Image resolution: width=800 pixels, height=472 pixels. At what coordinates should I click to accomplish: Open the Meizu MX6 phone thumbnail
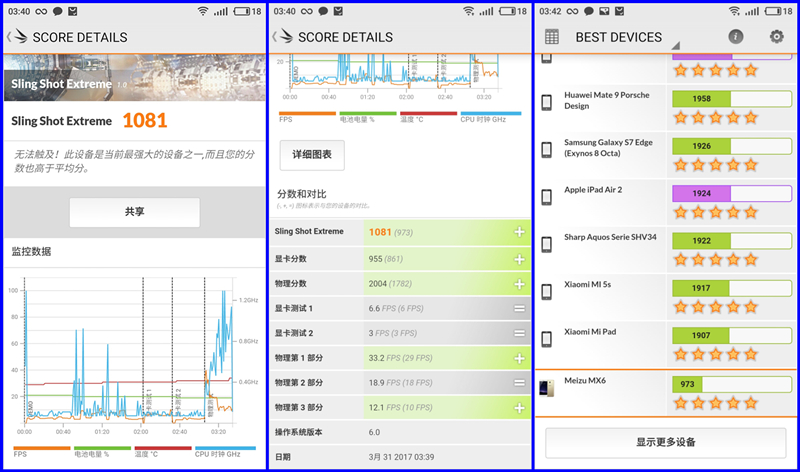coord(546,388)
